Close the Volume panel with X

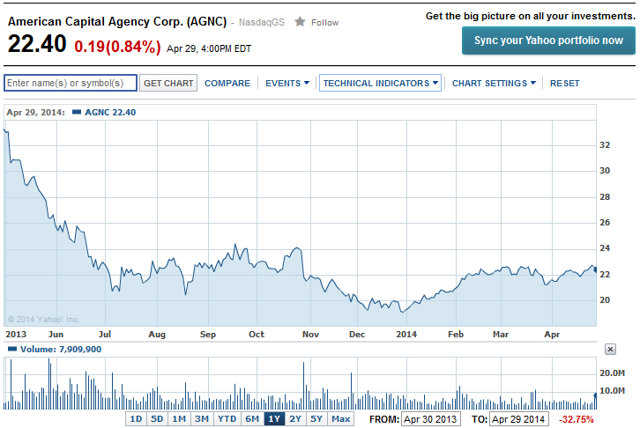610,349
